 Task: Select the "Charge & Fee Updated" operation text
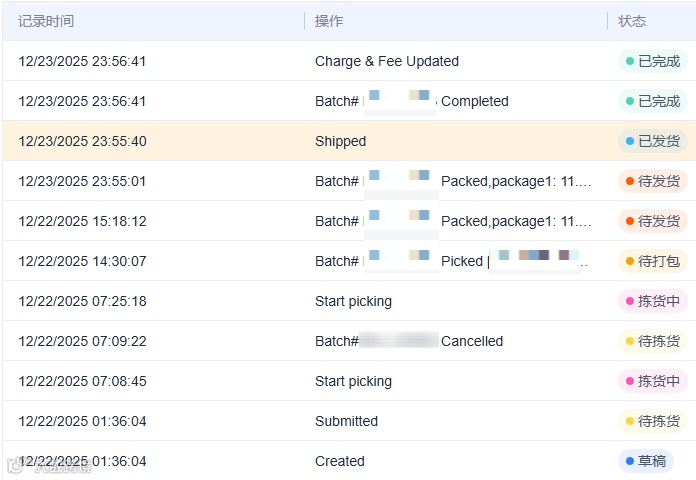pyautogui.click(x=387, y=61)
